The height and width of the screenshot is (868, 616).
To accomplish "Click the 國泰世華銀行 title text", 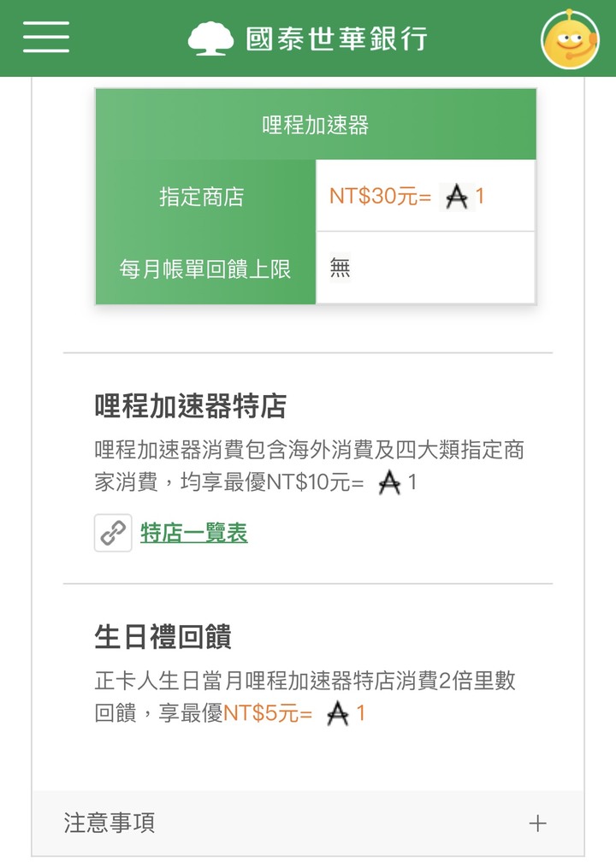I will [x=337, y=38].
